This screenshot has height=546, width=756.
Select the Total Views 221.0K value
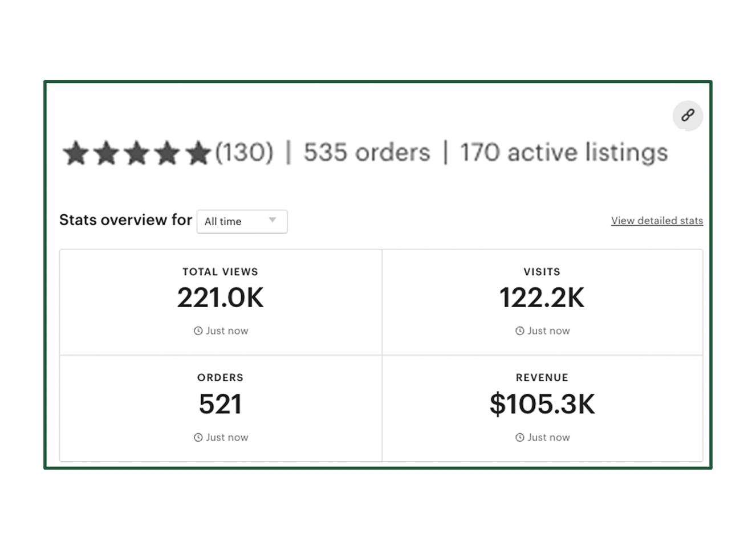220,298
